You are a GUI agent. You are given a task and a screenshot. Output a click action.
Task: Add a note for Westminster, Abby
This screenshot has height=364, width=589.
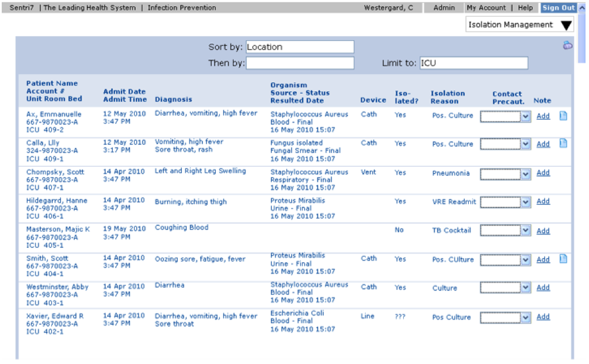coord(543,288)
